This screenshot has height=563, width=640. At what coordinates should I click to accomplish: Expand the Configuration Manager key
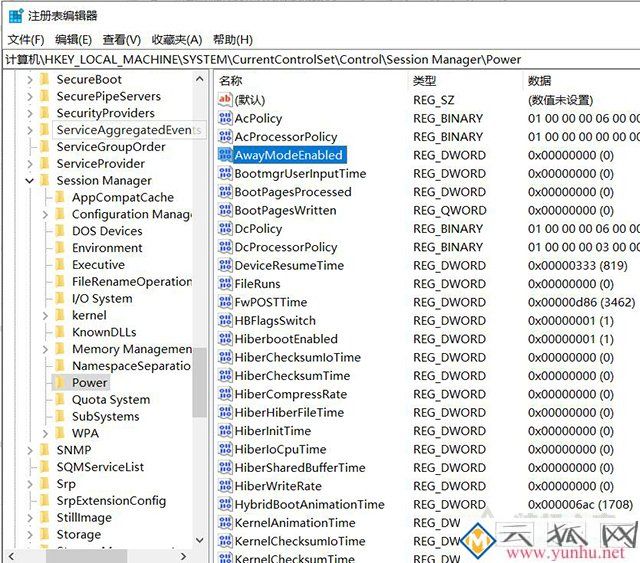pyautogui.click(x=45, y=214)
